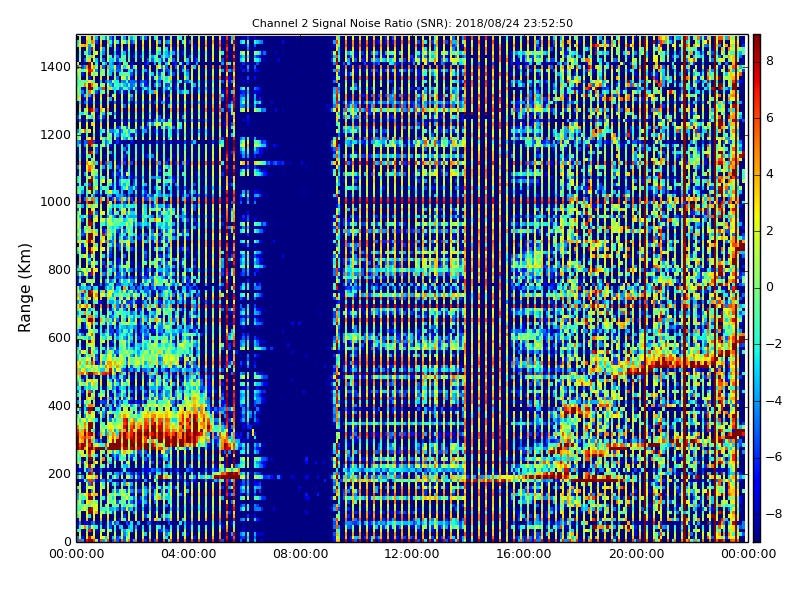
Task: Click the 600 range tick label
Action: click(59, 338)
